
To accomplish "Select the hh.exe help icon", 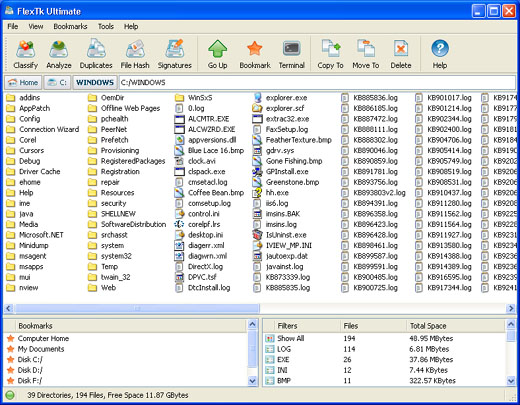I will (257, 193).
